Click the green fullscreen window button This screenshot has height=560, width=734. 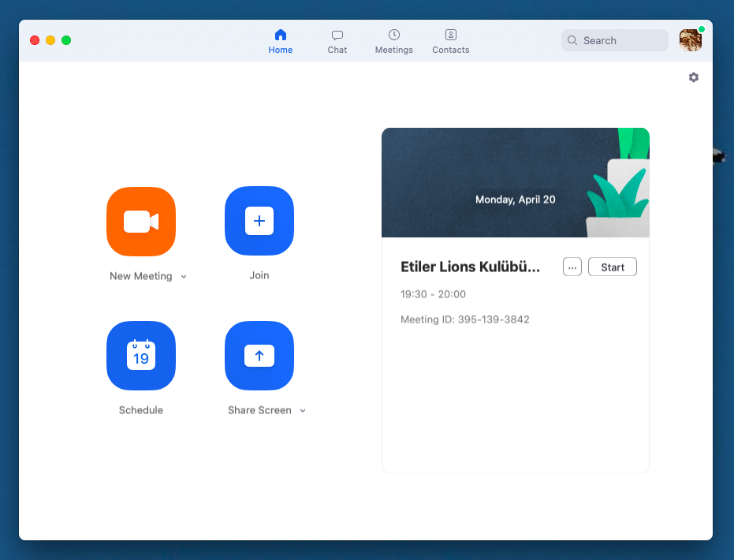[66, 40]
